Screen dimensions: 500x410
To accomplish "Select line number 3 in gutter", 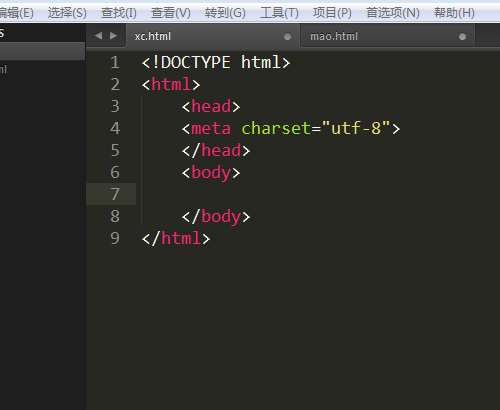I will [x=115, y=106].
